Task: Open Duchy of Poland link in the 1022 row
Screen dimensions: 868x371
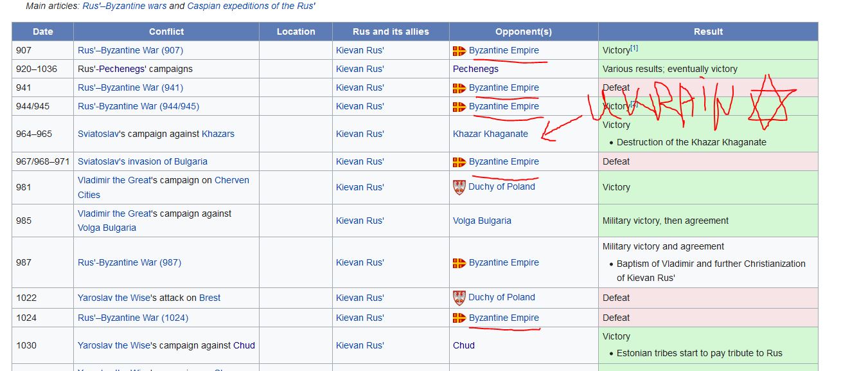Action: 502,297
